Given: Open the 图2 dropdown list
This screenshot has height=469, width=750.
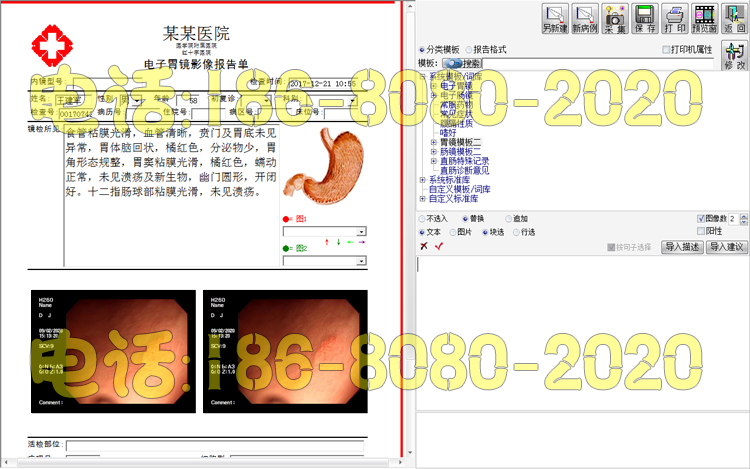Looking at the screenshot, I should 362,261.
